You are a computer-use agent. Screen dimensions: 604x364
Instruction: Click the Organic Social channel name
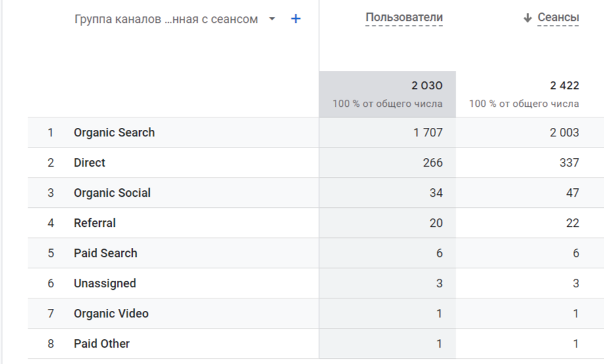[112, 193]
